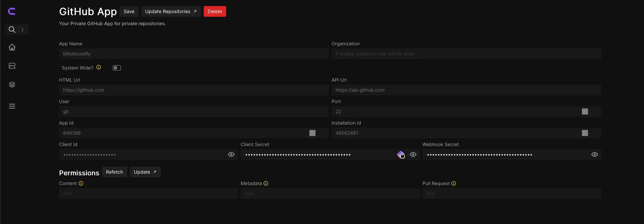Click the Port field stepper
The width and height of the screenshot is (644, 224).
[585, 111]
